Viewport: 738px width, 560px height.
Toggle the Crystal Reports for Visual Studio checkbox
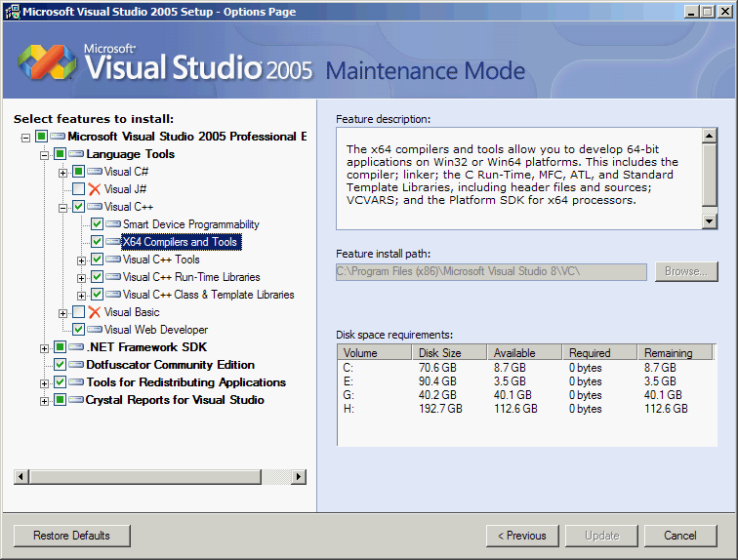pyautogui.click(x=60, y=400)
